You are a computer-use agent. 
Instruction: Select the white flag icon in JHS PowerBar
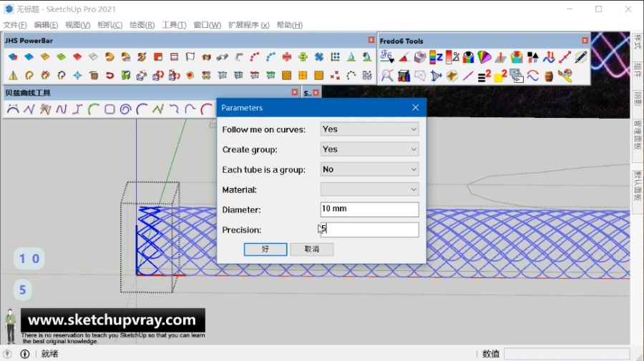[x=190, y=56]
